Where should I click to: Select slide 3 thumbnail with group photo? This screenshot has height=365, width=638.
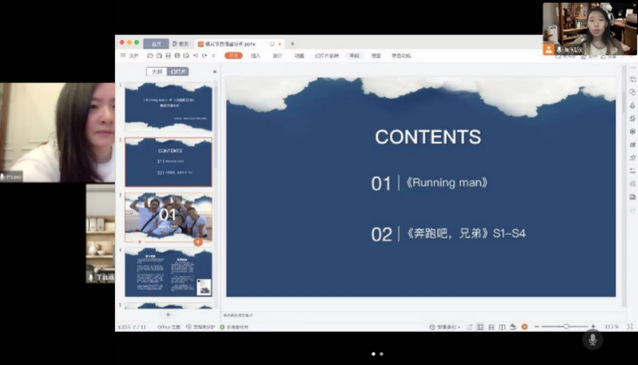pyautogui.click(x=168, y=217)
